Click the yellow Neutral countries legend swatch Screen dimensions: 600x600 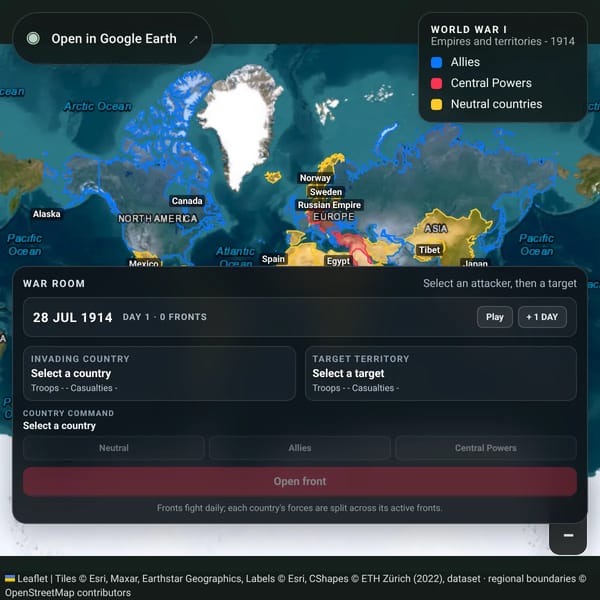coord(437,104)
